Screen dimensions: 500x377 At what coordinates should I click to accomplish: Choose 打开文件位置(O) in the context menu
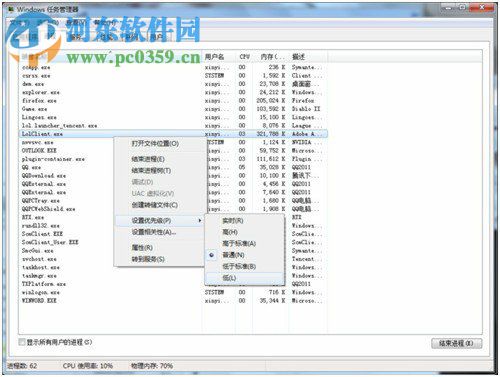coord(155,144)
